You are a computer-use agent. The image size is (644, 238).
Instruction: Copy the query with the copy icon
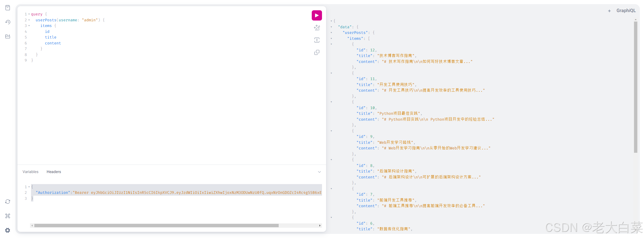click(x=317, y=52)
